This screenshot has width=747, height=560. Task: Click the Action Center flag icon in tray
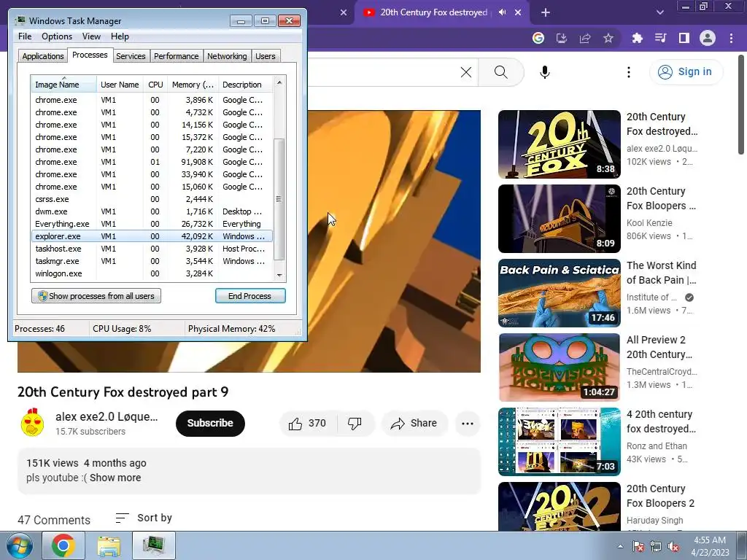[x=638, y=546]
